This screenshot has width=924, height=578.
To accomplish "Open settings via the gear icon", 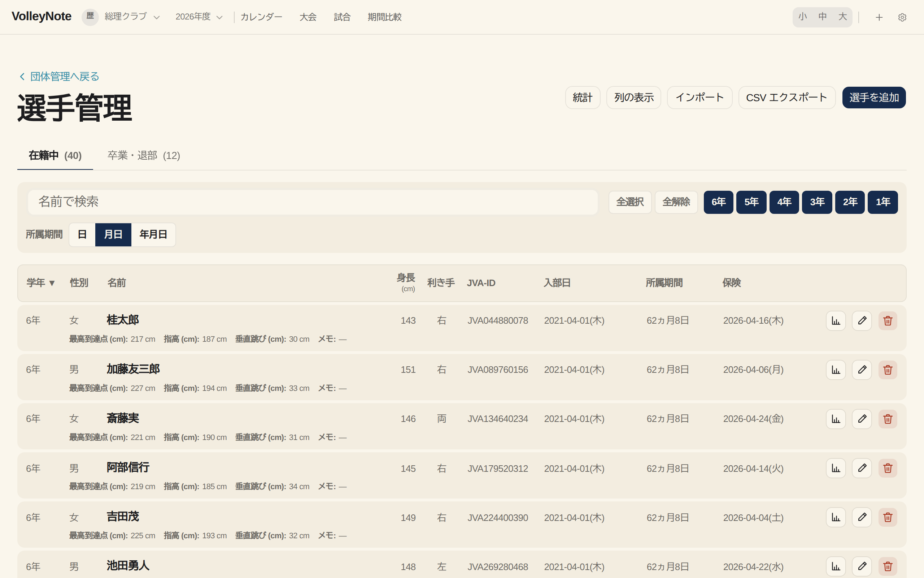I will point(902,17).
